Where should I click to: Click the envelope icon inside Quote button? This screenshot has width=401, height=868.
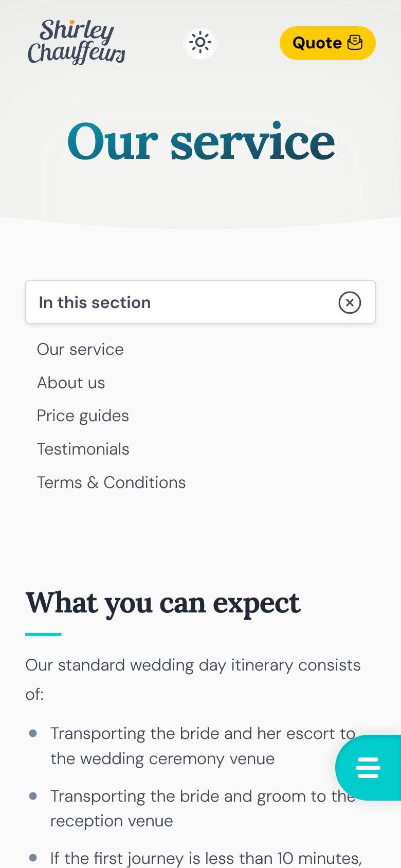(355, 43)
